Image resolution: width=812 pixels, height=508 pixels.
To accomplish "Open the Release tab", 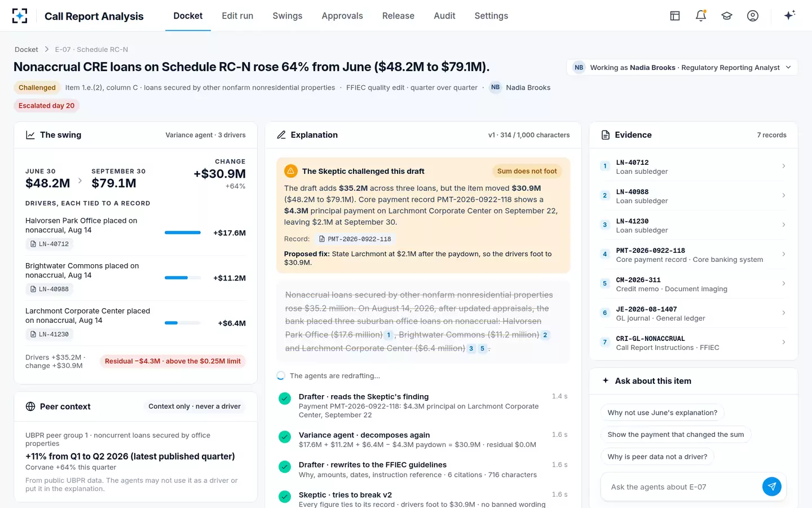I will pos(398,16).
